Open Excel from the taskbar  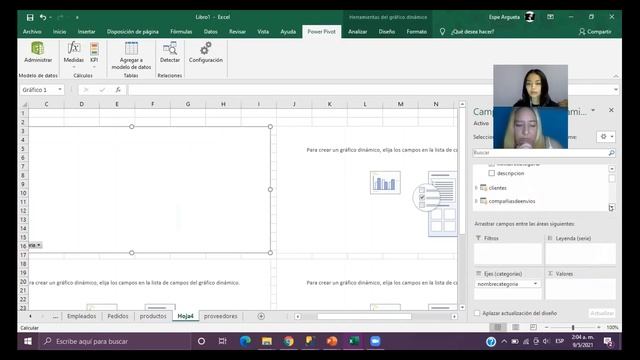click(x=353, y=341)
